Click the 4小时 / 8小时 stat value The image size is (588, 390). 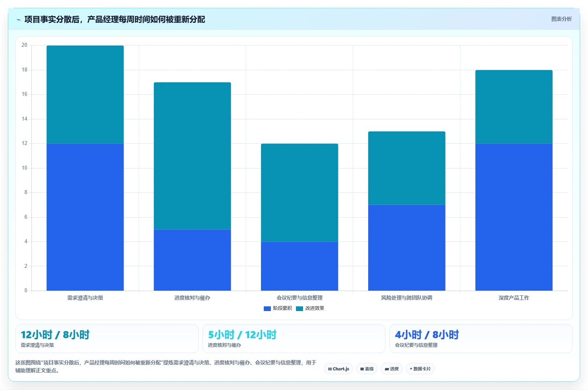point(427,335)
